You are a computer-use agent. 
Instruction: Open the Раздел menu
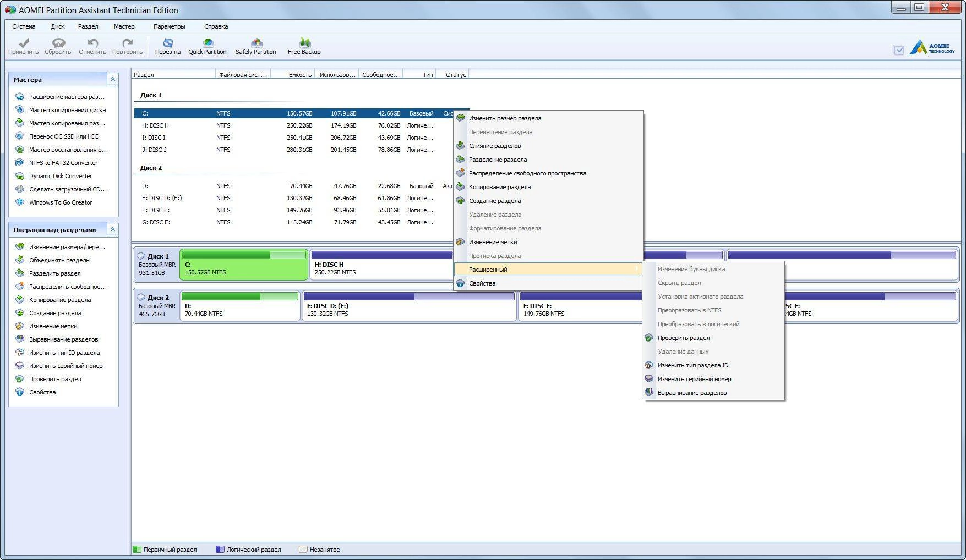(88, 26)
